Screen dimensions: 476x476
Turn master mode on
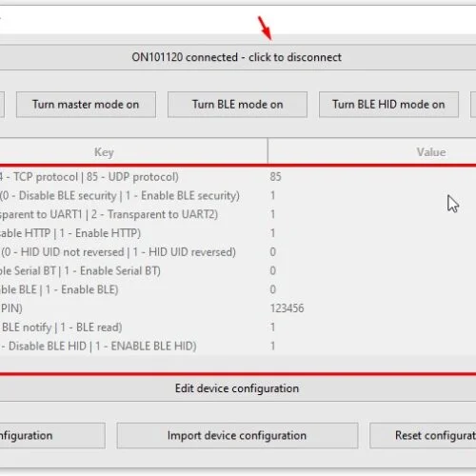[x=86, y=105]
